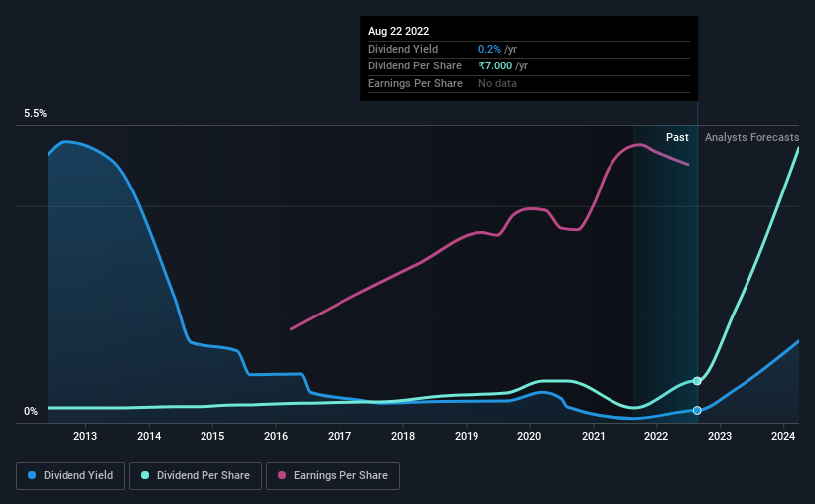
Task: Click the pink Earnings Per Share legend dot
Action: (x=282, y=475)
